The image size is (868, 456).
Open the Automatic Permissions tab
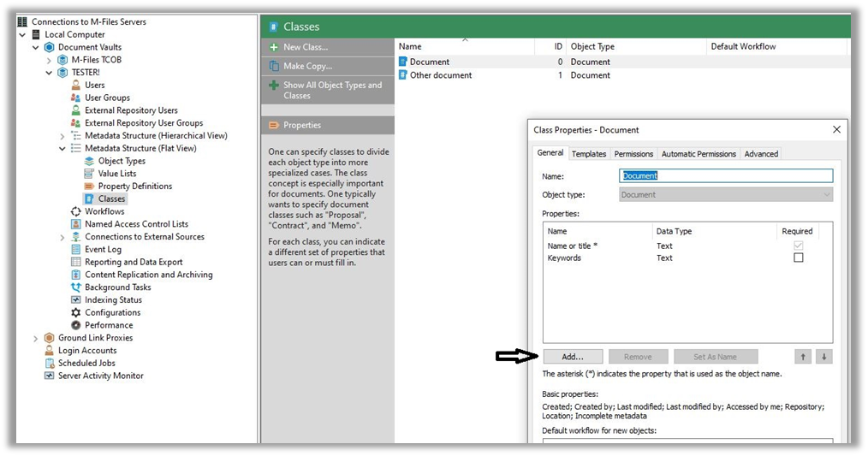tap(699, 154)
